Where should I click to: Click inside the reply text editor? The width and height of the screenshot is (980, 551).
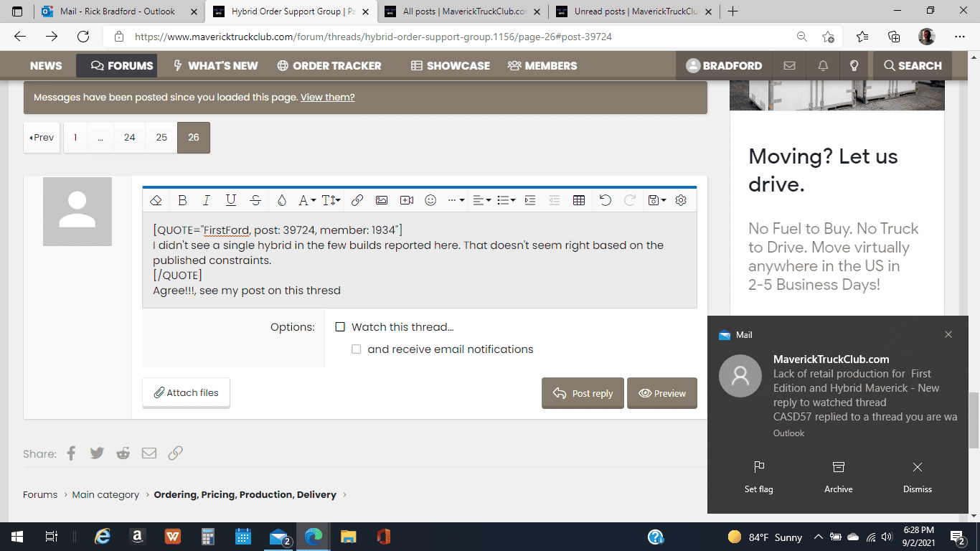420,260
